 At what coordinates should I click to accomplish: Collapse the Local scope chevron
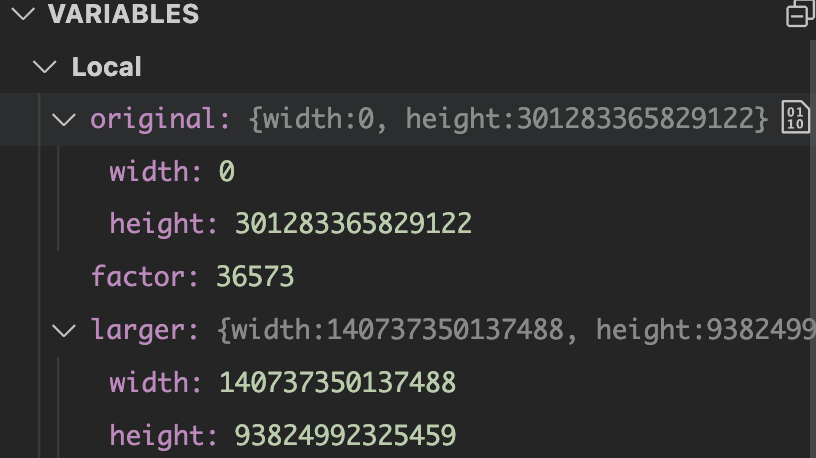tap(45, 67)
